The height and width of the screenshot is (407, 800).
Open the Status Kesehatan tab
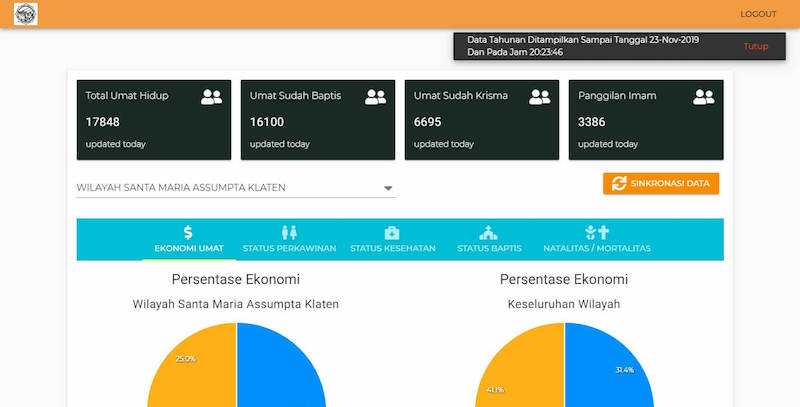pyautogui.click(x=392, y=248)
